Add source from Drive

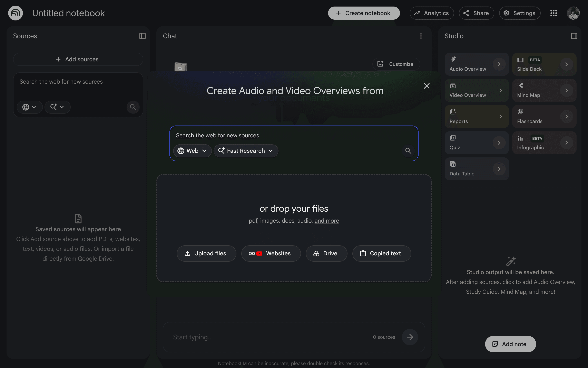326,253
